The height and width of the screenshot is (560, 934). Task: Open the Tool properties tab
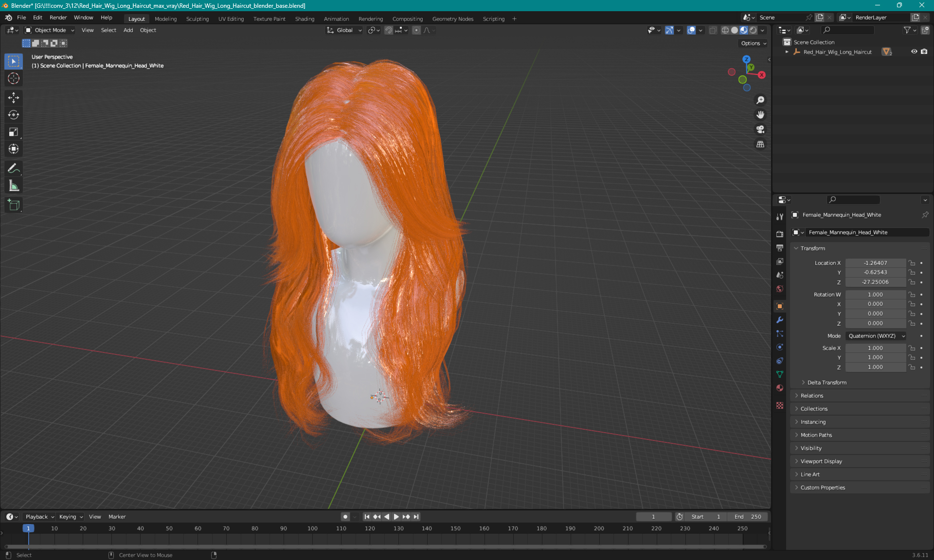pos(780,217)
